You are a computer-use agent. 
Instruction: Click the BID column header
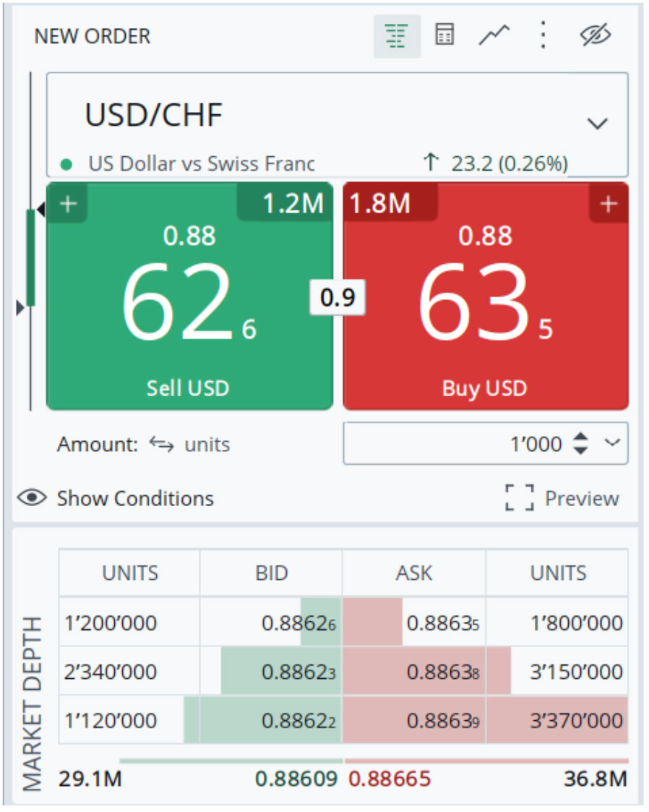(x=271, y=573)
